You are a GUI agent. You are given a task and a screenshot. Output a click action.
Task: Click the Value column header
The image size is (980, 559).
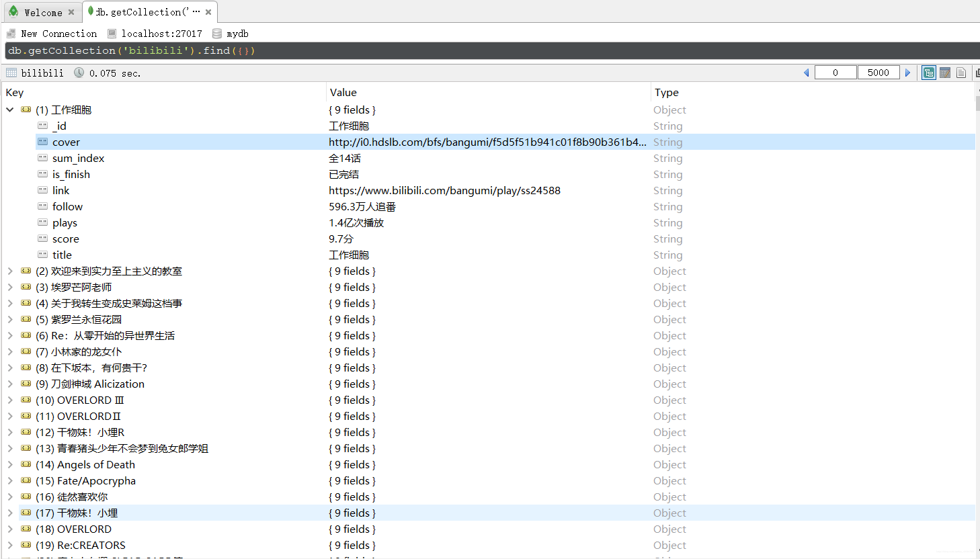point(343,93)
